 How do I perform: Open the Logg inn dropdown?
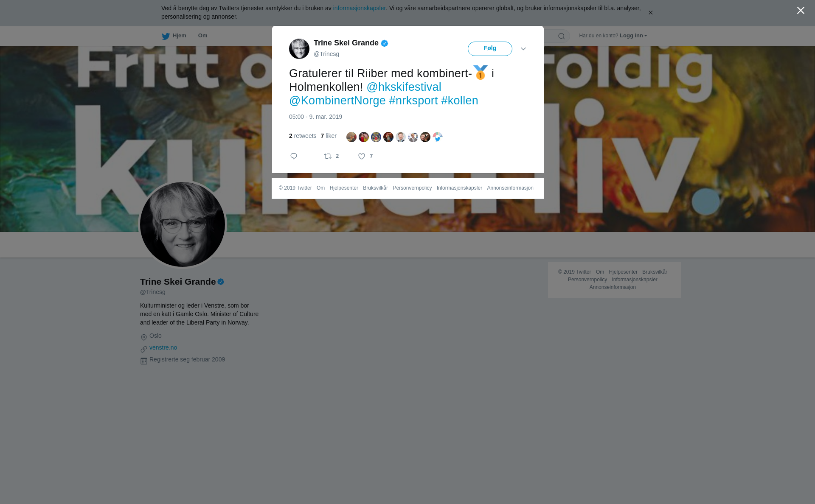(633, 36)
